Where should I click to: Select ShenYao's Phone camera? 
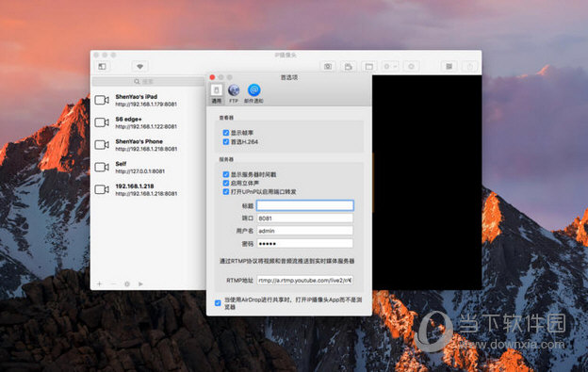click(x=148, y=145)
